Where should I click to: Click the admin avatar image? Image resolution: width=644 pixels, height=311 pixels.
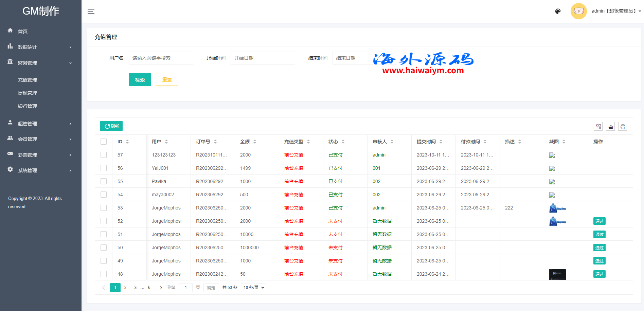pyautogui.click(x=578, y=11)
